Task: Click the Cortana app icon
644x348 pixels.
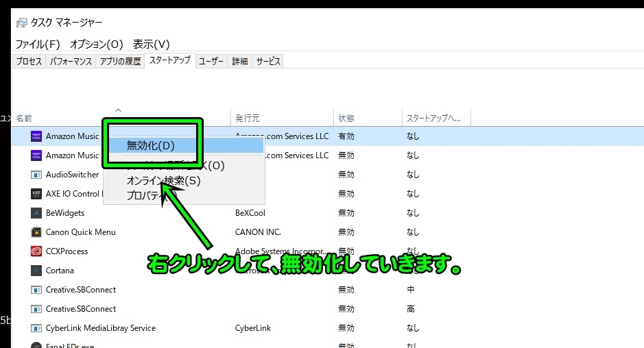Action: 36,271
